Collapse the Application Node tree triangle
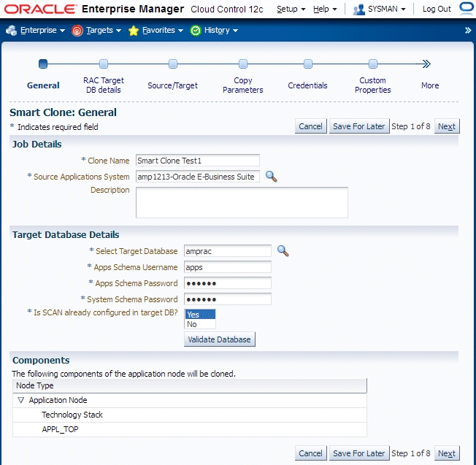The width and height of the screenshot is (476, 465). click(20, 400)
